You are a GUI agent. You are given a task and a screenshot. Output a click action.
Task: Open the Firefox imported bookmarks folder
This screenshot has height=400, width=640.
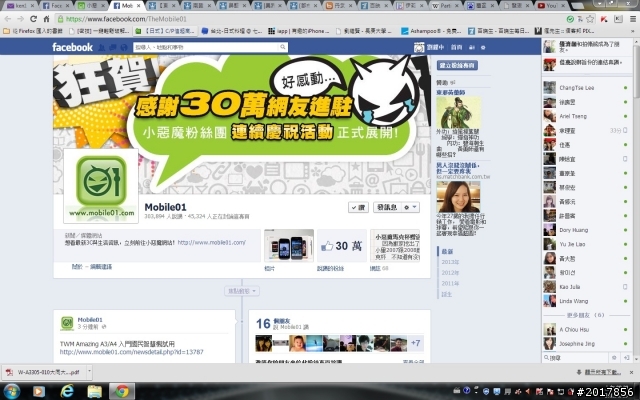click(x=33, y=31)
